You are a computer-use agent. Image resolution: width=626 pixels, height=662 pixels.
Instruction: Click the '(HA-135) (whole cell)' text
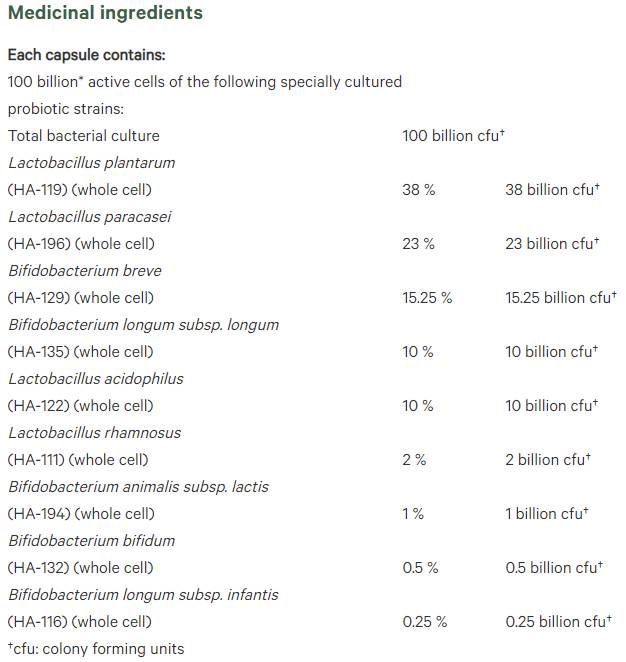81,351
